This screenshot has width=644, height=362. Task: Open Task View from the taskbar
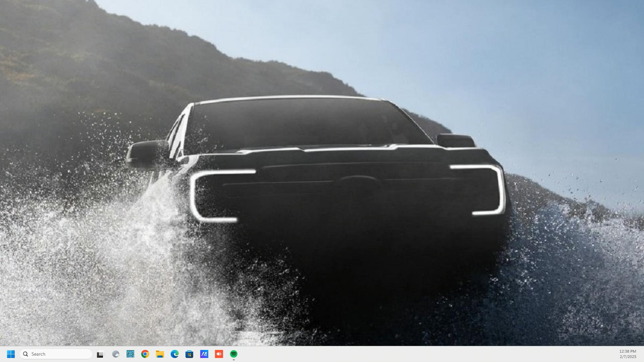tap(101, 354)
